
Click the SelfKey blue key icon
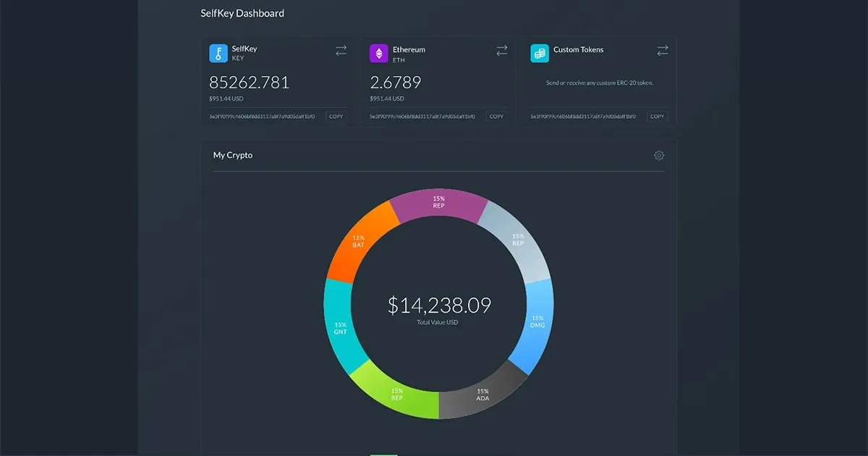[218, 54]
